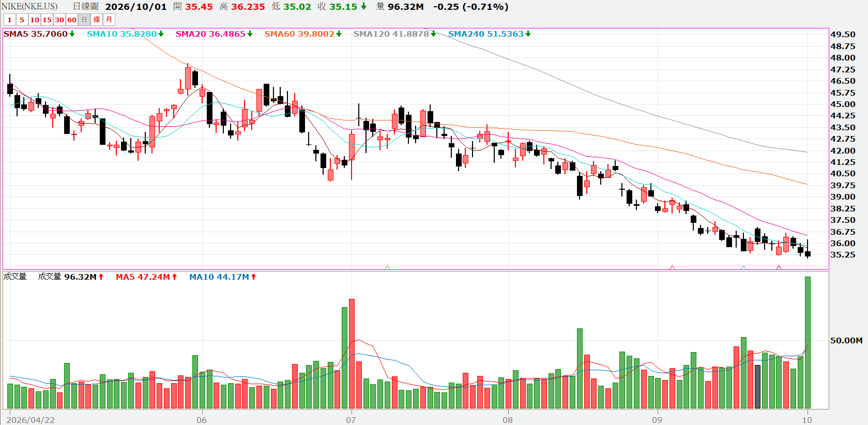
Task: Select the daily (日) chart button
Action: coord(84,20)
